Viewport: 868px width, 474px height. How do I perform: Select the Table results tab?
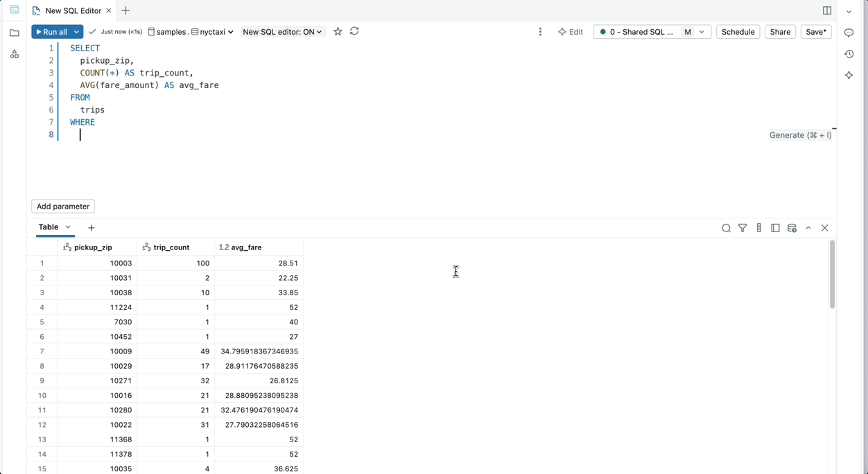(49, 227)
